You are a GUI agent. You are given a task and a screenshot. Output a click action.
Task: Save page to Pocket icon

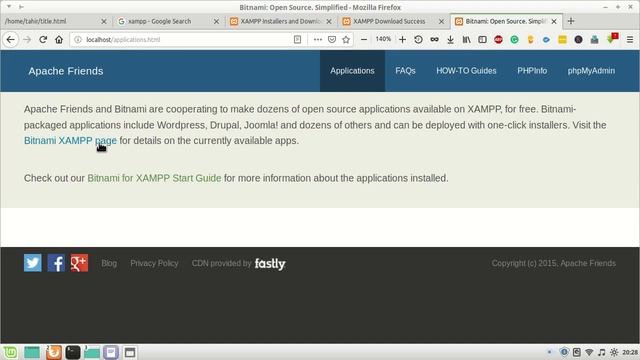pyautogui.click(x=332, y=40)
